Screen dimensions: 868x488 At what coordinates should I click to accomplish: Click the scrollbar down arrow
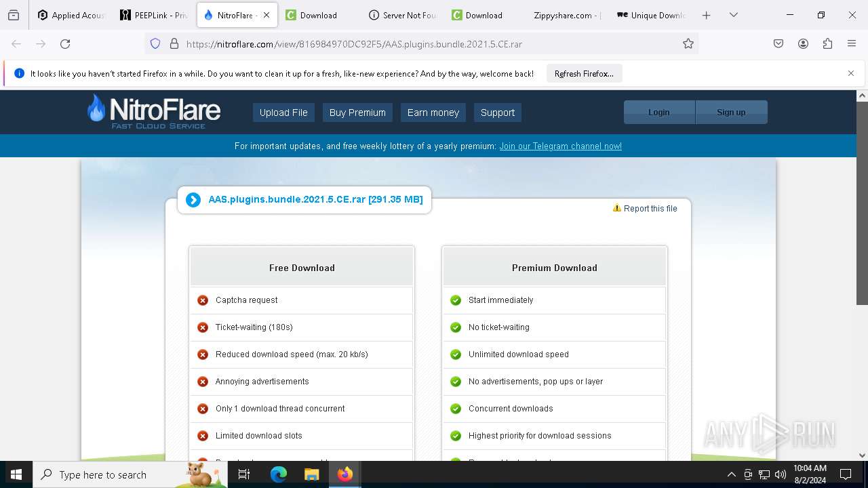(862, 455)
